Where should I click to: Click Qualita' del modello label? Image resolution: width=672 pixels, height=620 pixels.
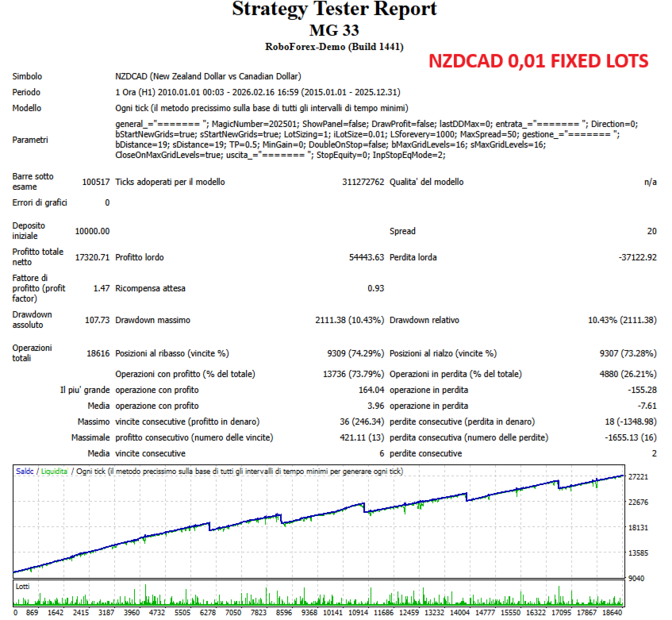(426, 182)
